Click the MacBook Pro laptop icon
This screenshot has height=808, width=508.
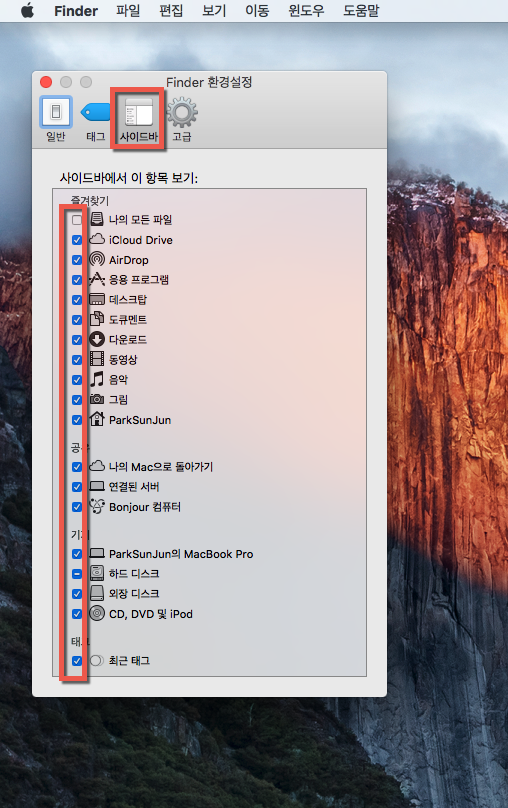pyautogui.click(x=97, y=553)
